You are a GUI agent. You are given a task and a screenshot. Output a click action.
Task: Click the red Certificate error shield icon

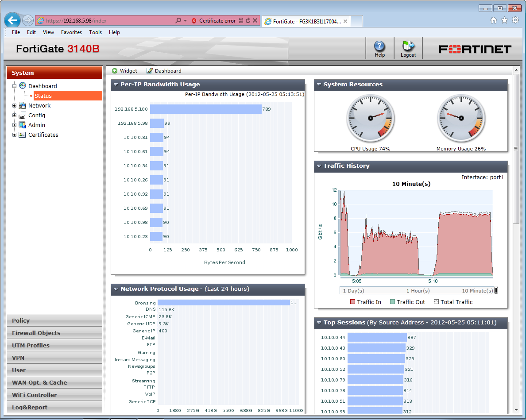(194, 21)
